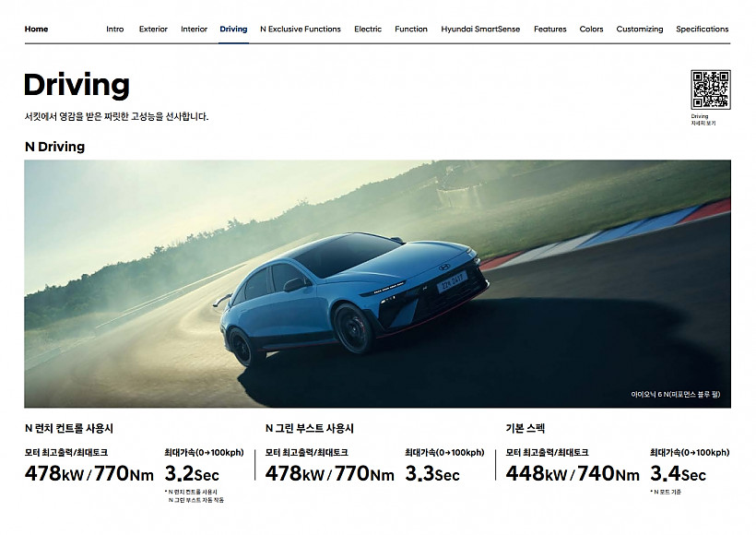Select the Customizing tab
The image size is (756, 535).
[x=639, y=29]
